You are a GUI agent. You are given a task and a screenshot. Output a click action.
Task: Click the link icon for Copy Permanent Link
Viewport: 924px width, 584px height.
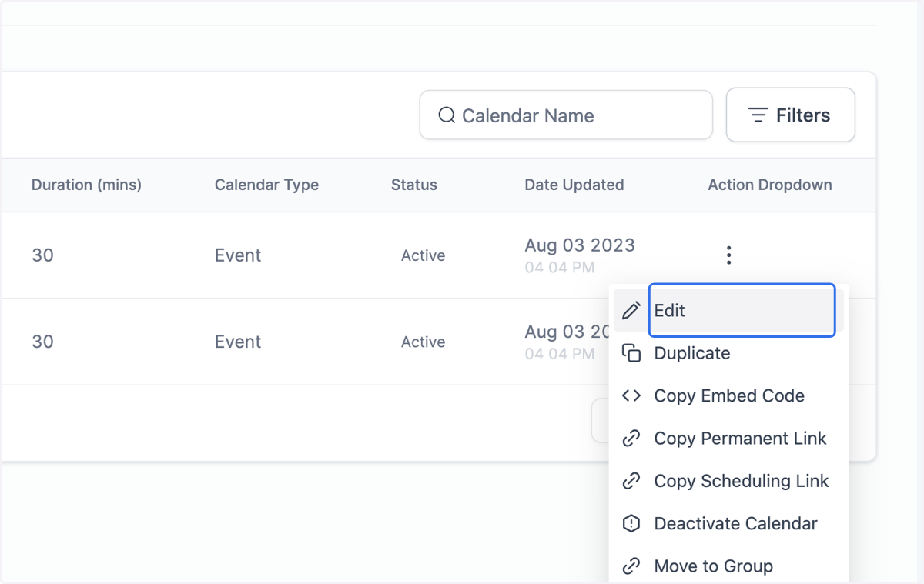tap(631, 439)
